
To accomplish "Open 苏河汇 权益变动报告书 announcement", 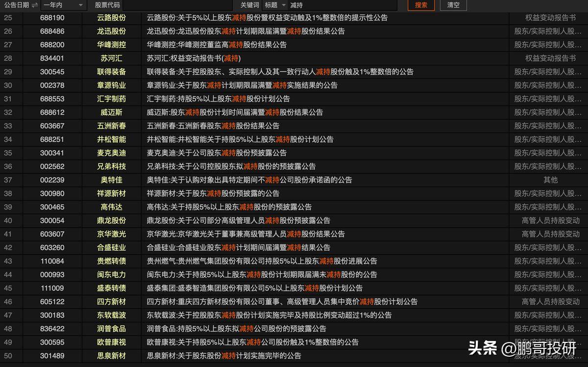I will coord(194,58).
